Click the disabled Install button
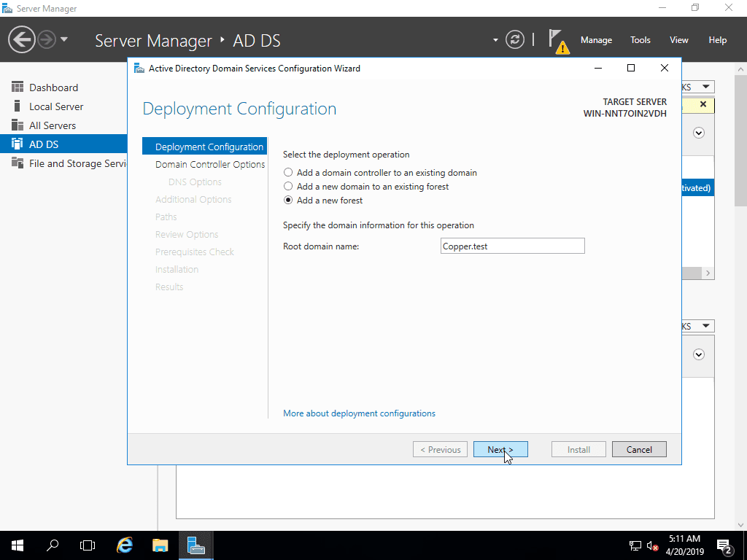Screen dimensions: 747x560 click(578, 449)
